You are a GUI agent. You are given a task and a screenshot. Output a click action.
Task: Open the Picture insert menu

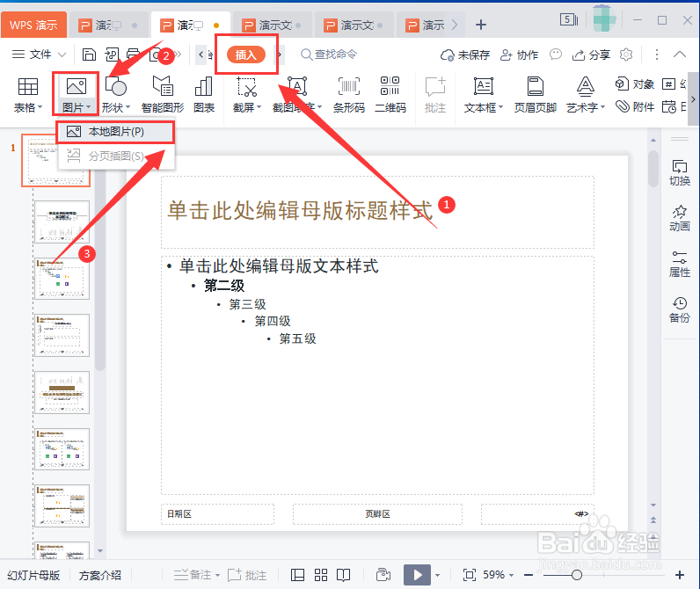(x=76, y=95)
